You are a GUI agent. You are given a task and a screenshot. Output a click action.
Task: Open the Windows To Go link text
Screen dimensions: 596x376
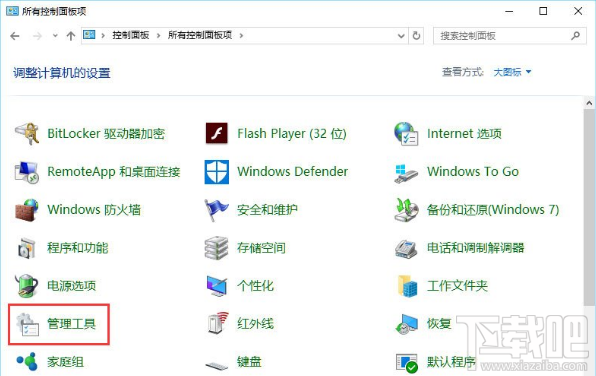[x=473, y=171]
